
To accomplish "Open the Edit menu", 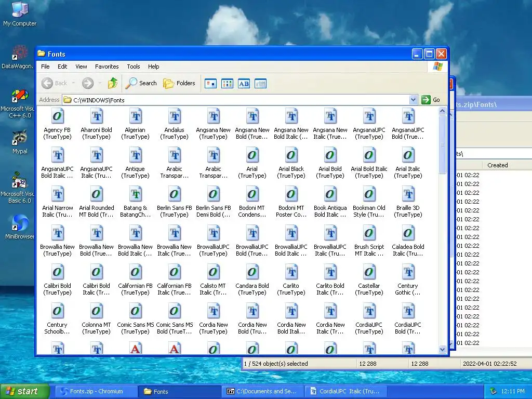I will tap(62, 66).
